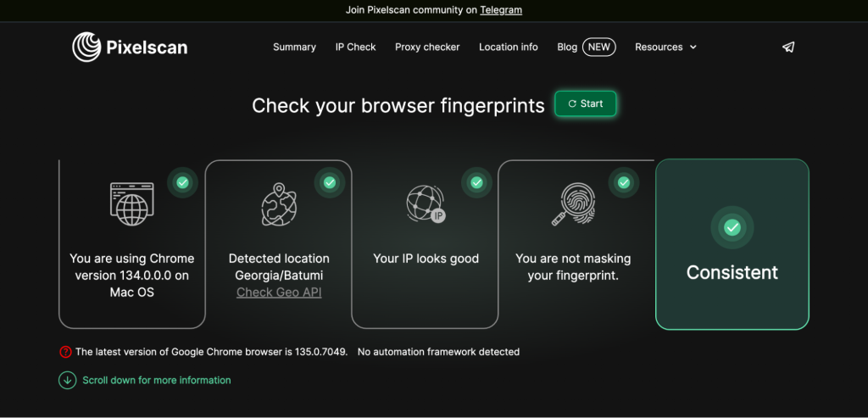Click 'You are not masking your fingerprint' text
Image resolution: width=868 pixels, height=418 pixels.
click(x=573, y=267)
